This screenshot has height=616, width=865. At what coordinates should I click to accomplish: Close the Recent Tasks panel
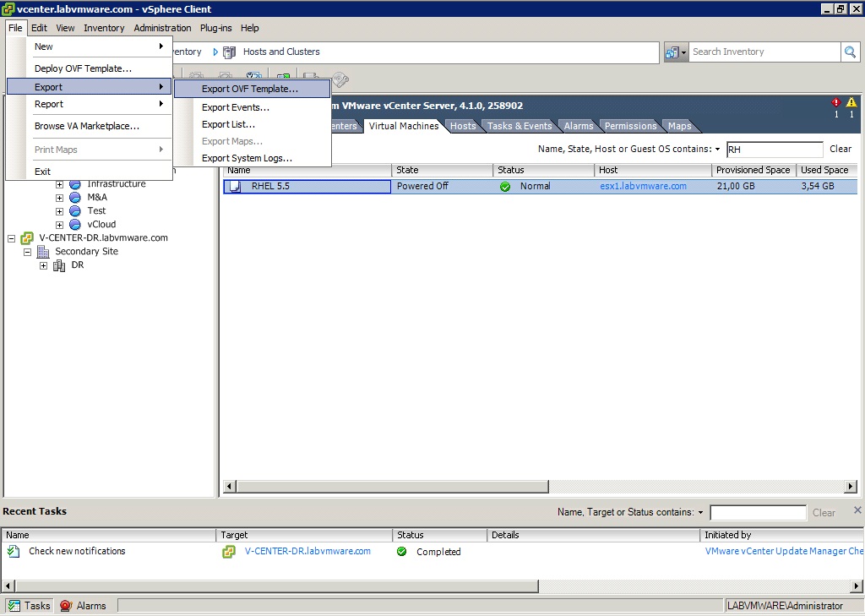[x=857, y=510]
